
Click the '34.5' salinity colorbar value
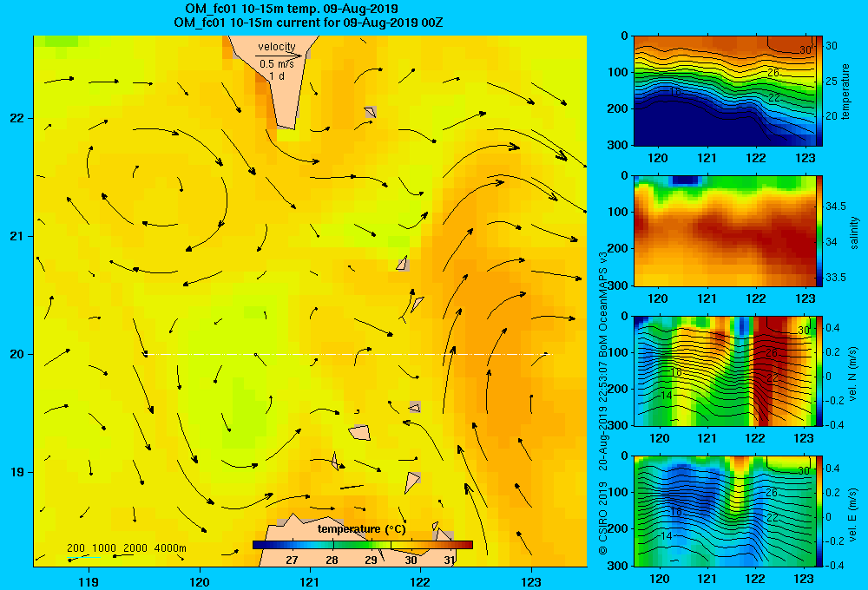pyautogui.click(x=836, y=206)
